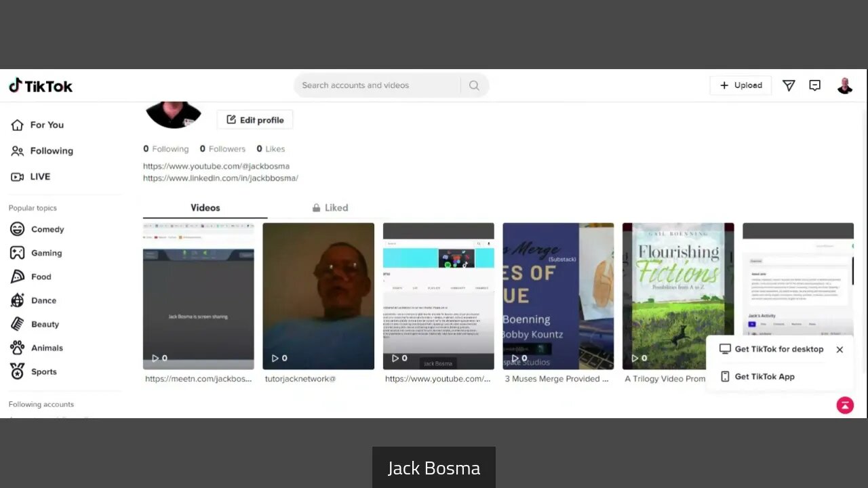
Task: Click the Edit profile button
Action: (255, 120)
